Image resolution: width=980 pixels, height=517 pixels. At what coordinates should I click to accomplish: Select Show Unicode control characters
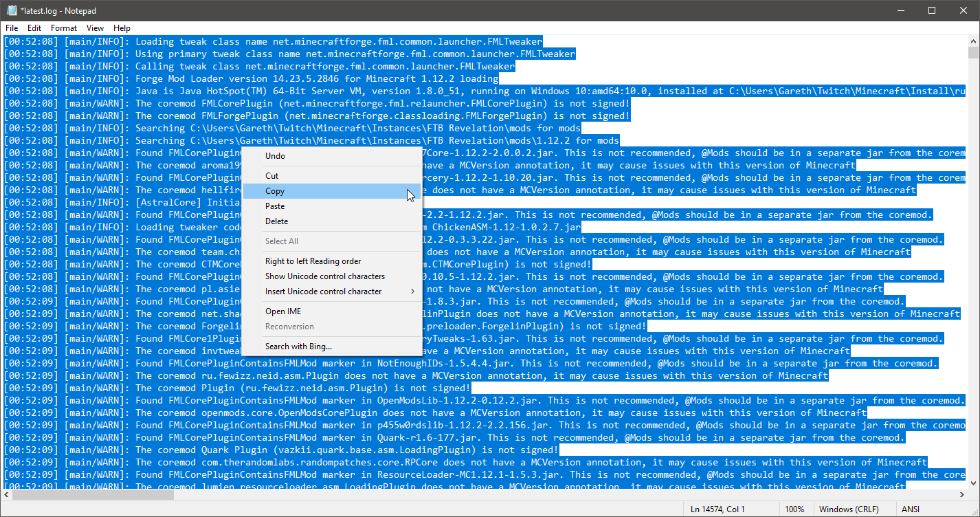332,276
